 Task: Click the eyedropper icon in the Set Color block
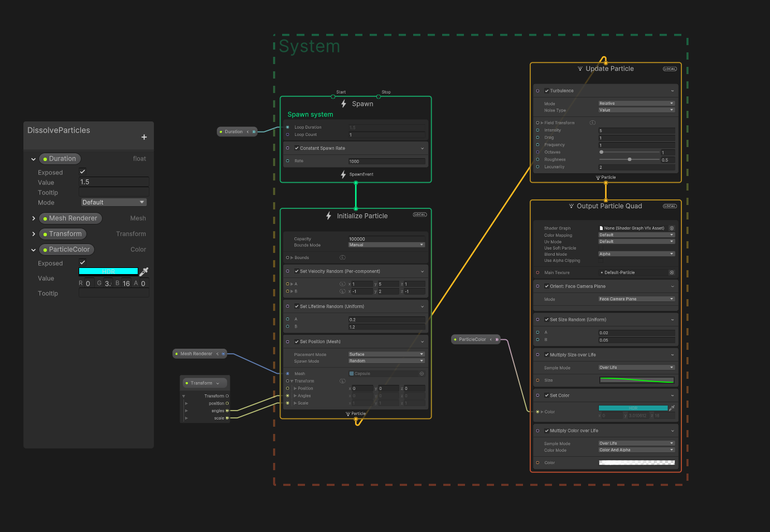tap(671, 408)
